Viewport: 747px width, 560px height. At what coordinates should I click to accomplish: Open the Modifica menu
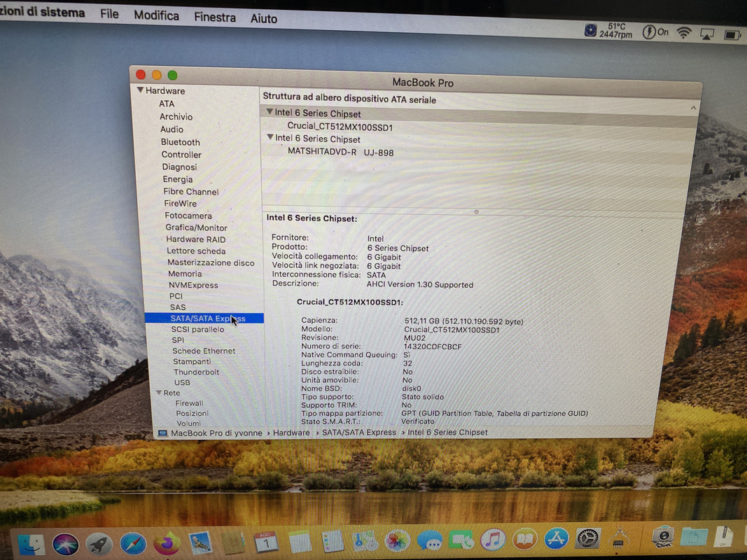click(156, 15)
